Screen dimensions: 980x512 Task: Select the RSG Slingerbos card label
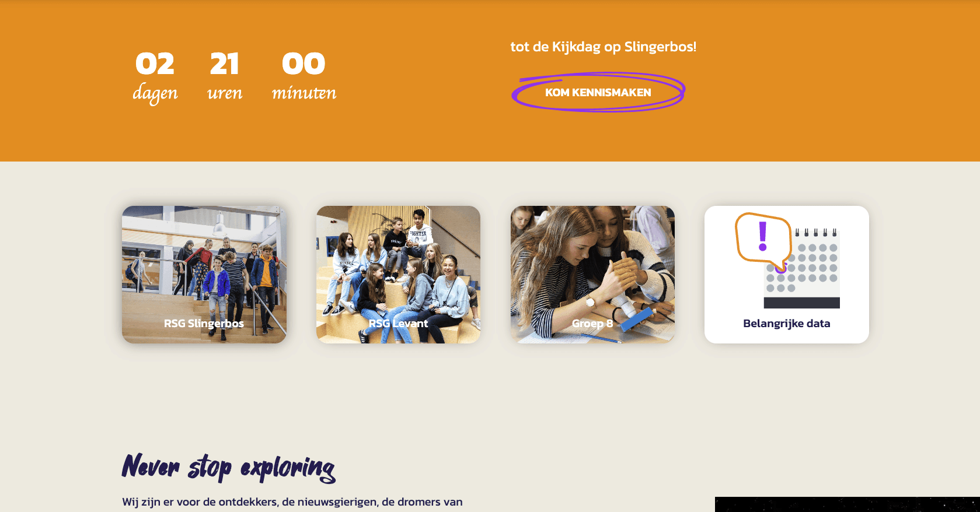tap(204, 323)
